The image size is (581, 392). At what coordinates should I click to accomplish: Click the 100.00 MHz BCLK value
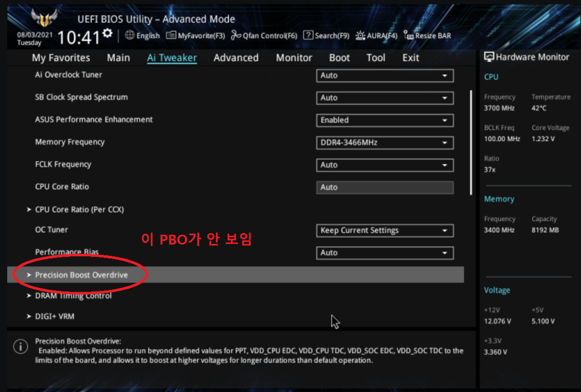(502, 139)
